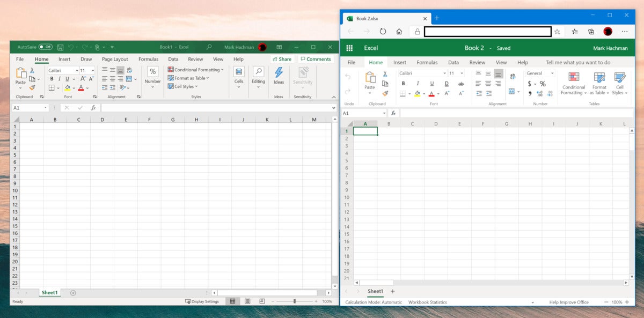Click Workbook Statistics in the status bar
Viewport: 644px width, 318px height.
(x=427, y=302)
